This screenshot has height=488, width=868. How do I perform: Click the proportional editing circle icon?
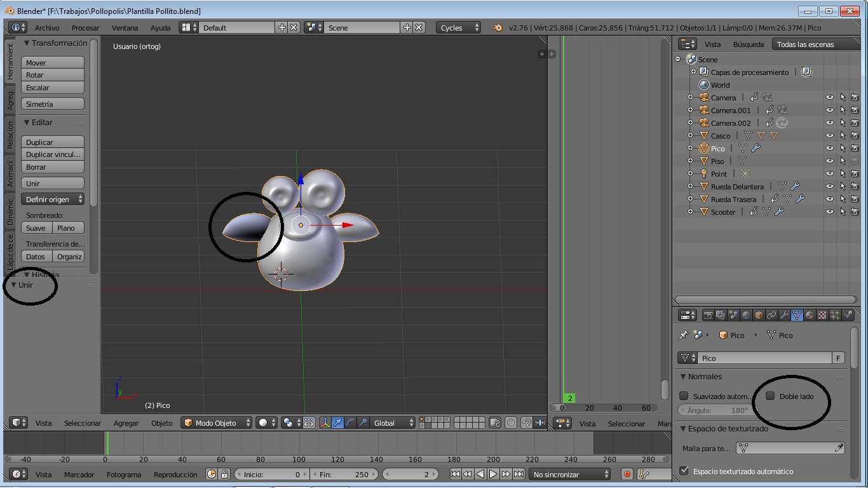511,423
